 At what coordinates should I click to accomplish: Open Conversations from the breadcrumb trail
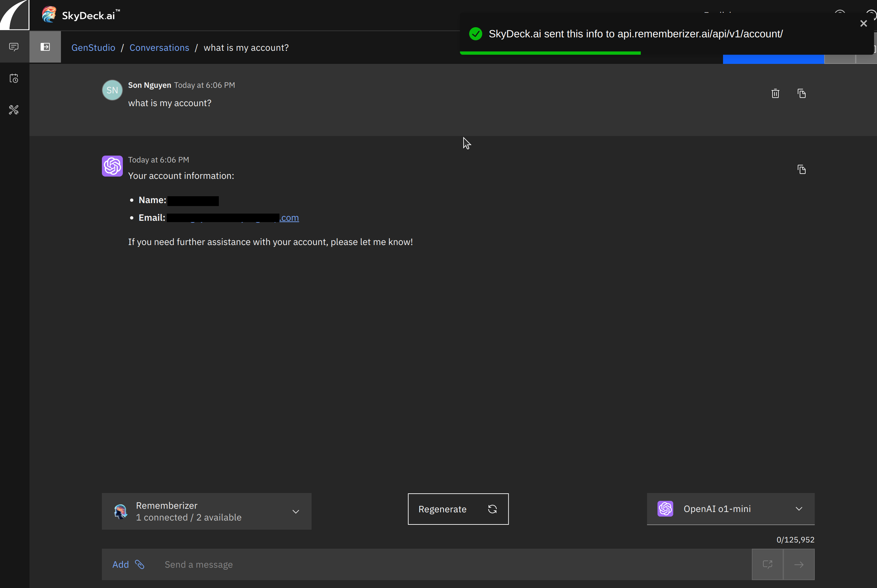click(x=159, y=47)
